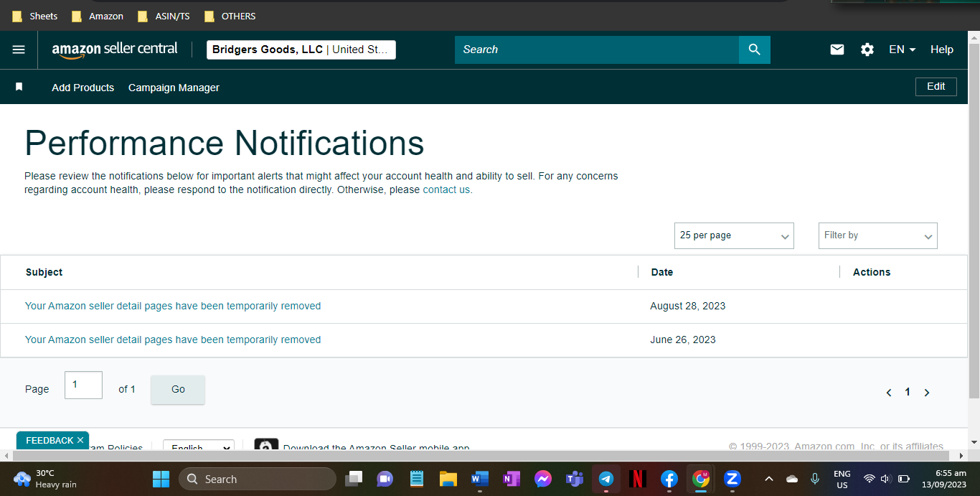Click the bookmark icon in favorites bar
The height and width of the screenshot is (496, 980).
[x=19, y=87]
